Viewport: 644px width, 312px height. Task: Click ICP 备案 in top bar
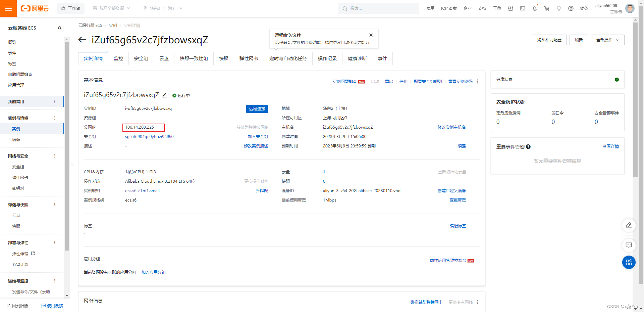[449, 8]
